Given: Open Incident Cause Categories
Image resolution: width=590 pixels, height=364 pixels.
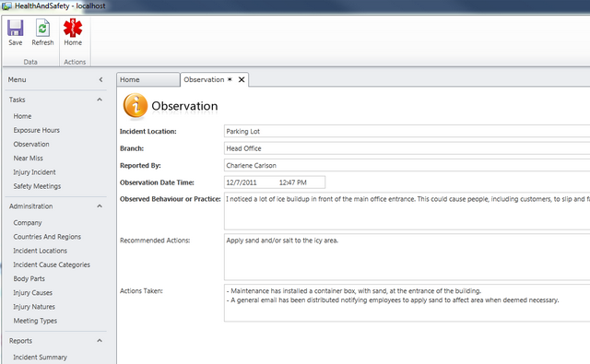Looking at the screenshot, I should click(x=52, y=264).
